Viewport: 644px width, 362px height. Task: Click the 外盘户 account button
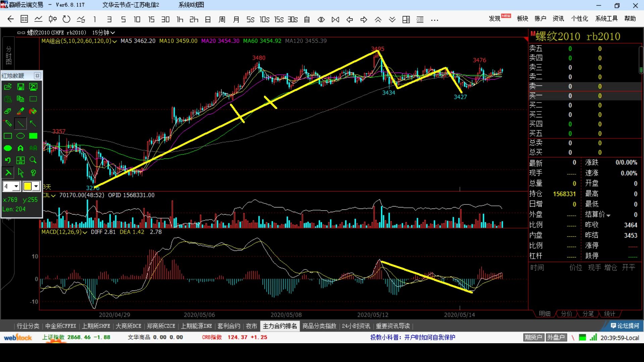[x=556, y=338]
